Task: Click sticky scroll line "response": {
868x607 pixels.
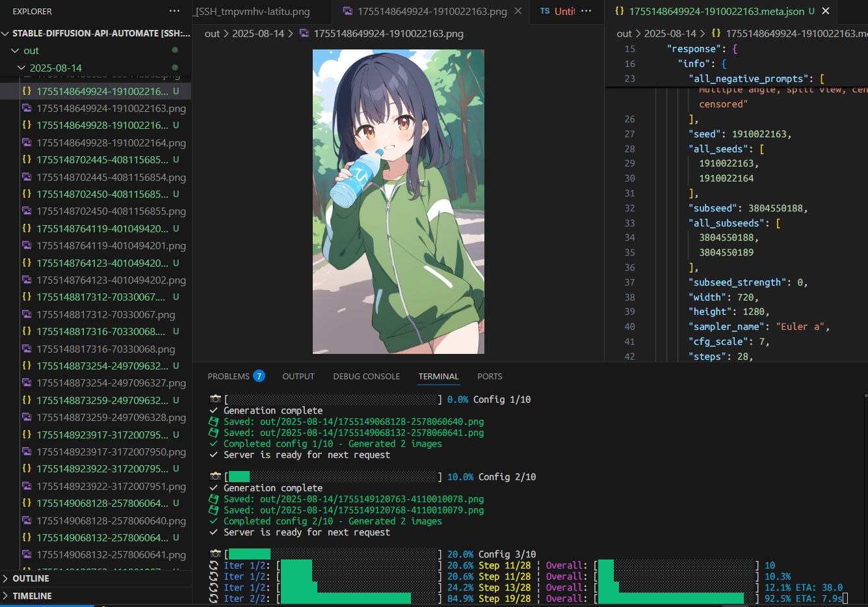Action: [702, 49]
